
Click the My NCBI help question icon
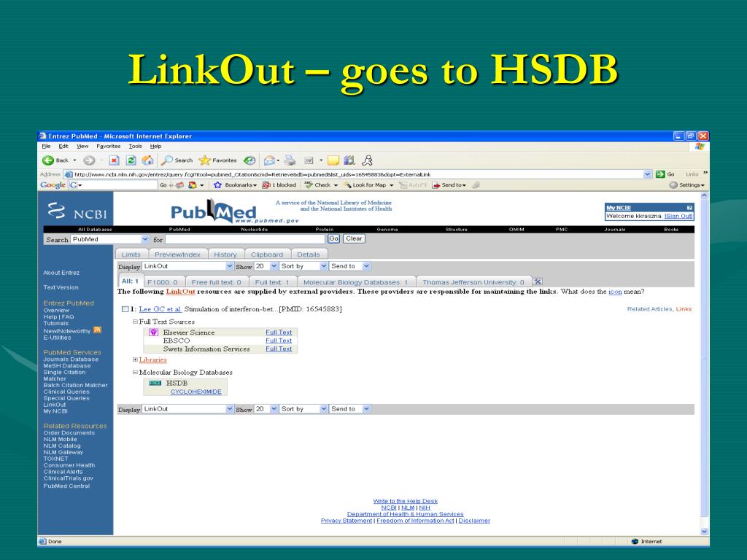(689, 208)
